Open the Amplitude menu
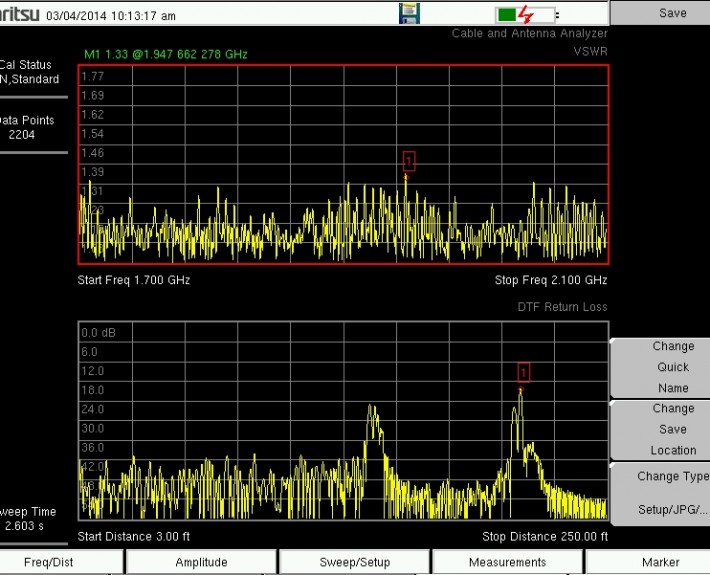This screenshot has height=575, width=710. click(201, 562)
